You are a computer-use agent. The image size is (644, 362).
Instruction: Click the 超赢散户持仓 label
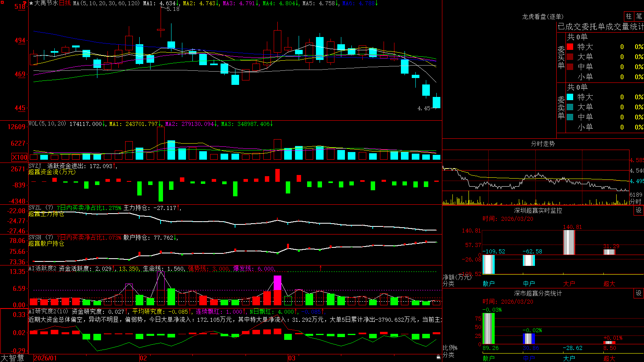[46, 243]
